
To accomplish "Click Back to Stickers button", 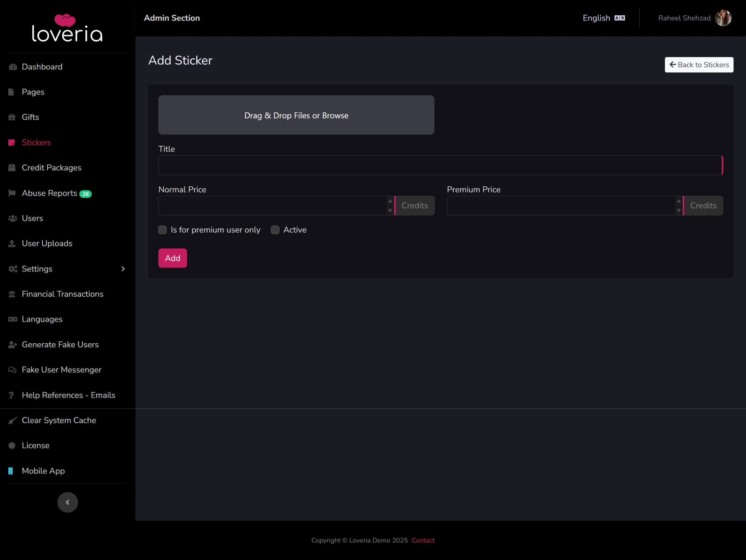I will click(x=699, y=65).
